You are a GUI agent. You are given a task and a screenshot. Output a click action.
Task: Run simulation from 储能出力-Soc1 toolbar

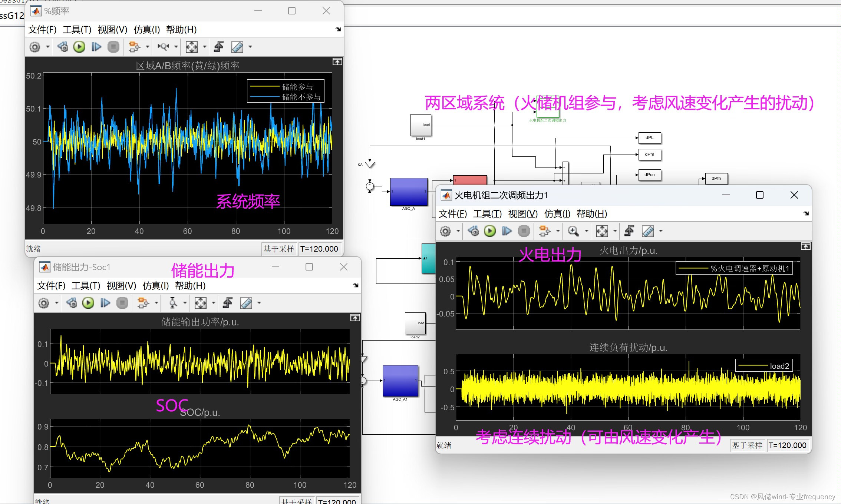(x=88, y=303)
